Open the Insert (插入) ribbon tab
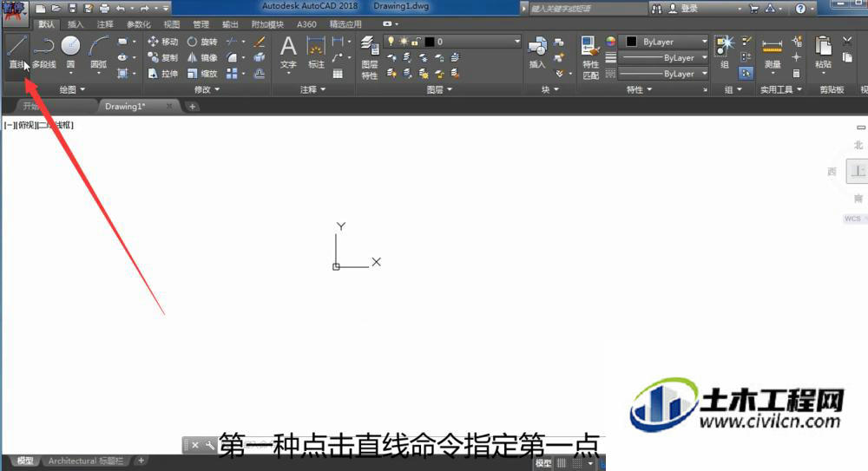 [76, 24]
